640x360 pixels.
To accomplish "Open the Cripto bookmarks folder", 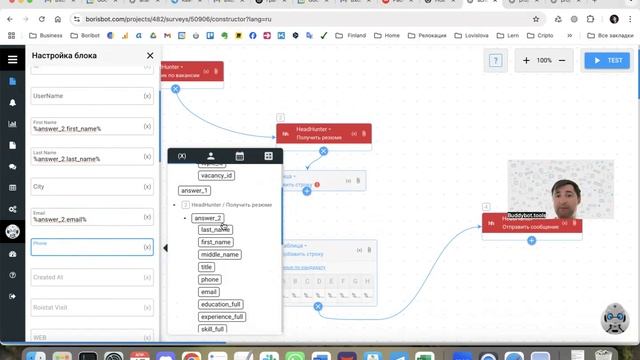I will [x=540, y=36].
